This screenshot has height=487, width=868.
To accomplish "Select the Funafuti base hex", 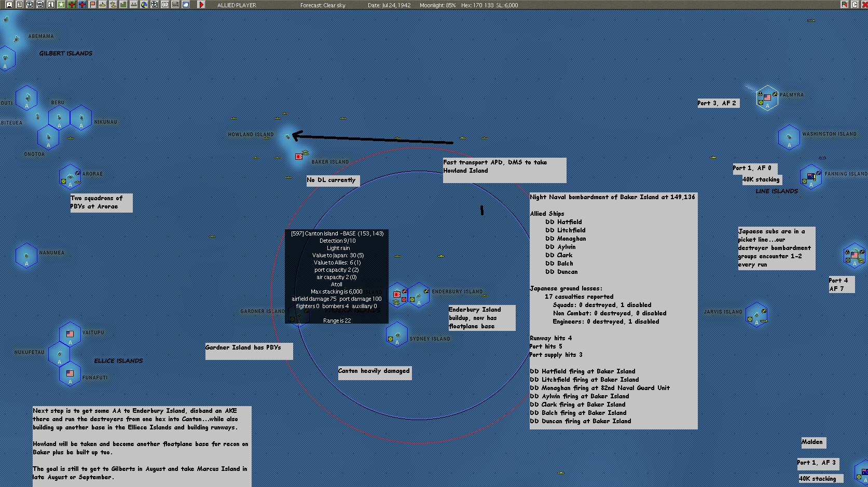I will point(70,374).
